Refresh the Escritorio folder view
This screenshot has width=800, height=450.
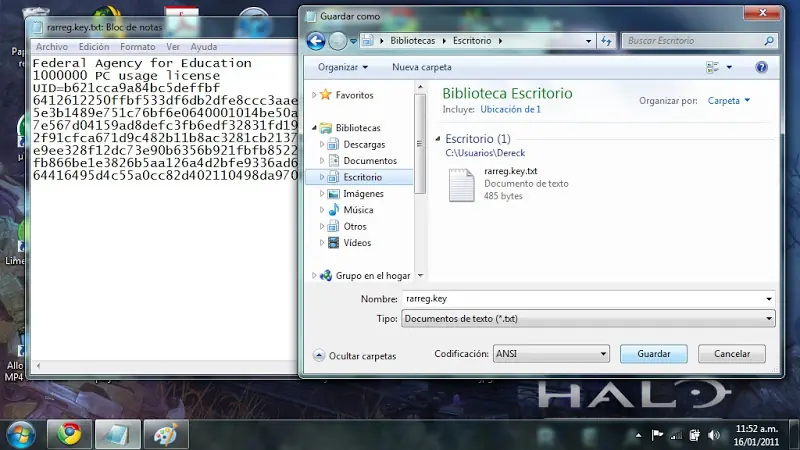click(606, 41)
